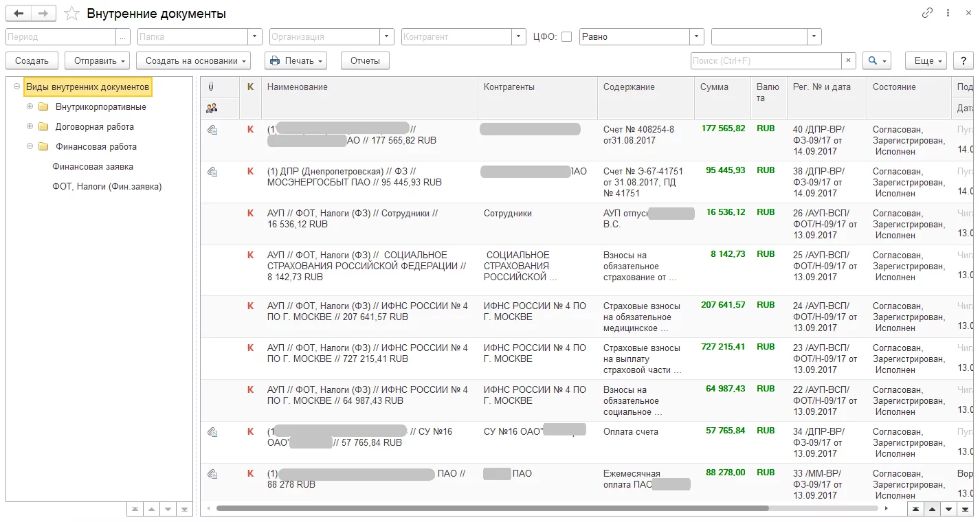Select ФОТ, Налоги (Фин.заявка) tree item
The width and height of the screenshot is (980, 522).
(107, 186)
